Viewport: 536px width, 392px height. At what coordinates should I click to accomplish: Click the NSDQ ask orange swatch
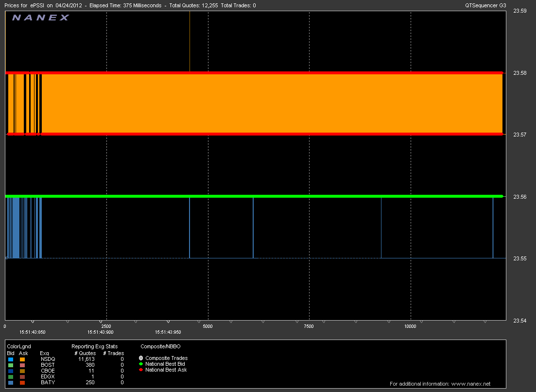point(22,359)
